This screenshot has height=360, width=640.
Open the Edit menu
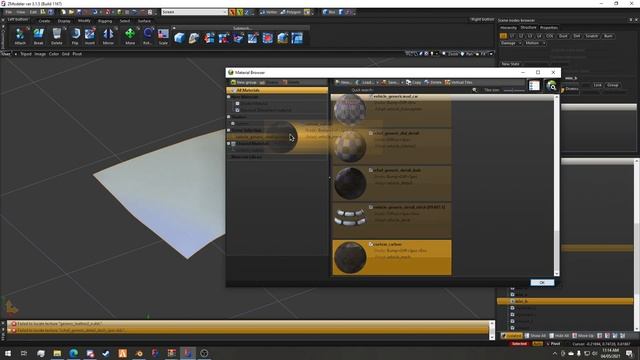click(33, 12)
